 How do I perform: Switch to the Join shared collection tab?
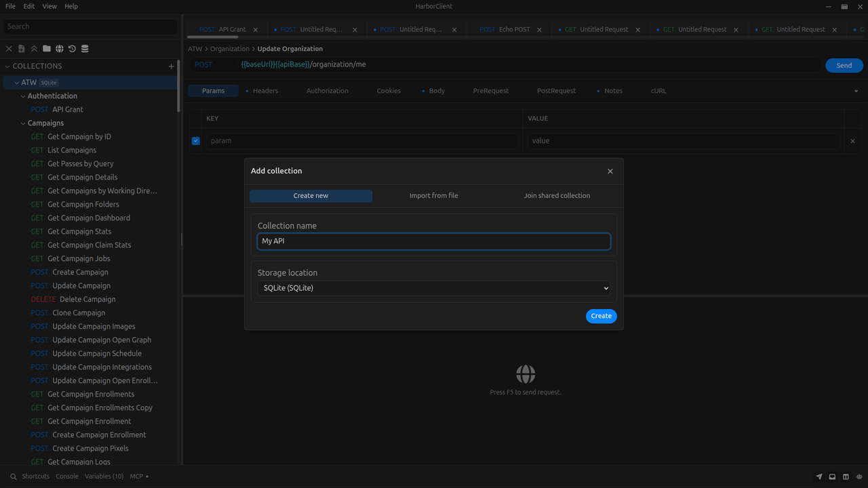point(557,196)
